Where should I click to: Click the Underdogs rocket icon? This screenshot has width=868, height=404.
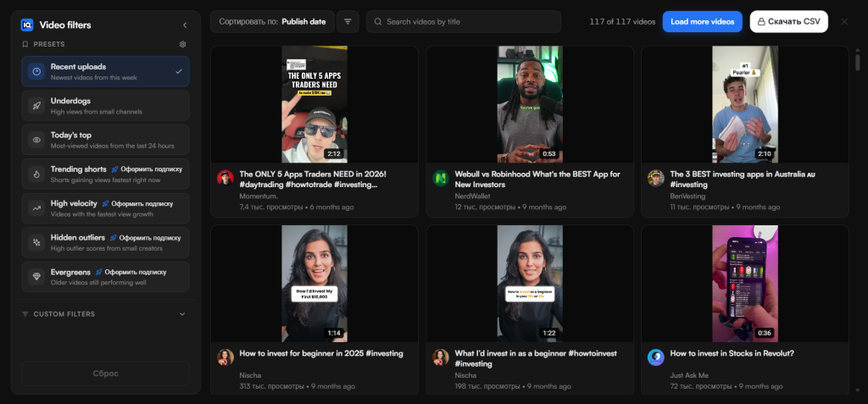click(36, 106)
